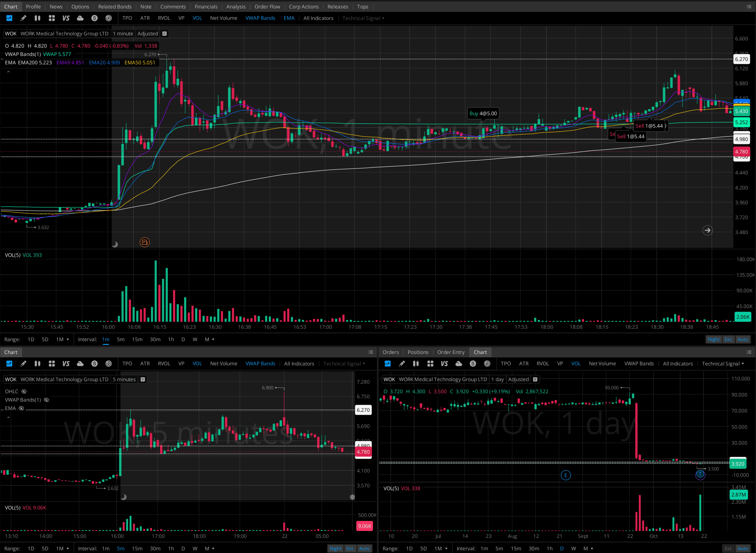Toggle VWAP Bands visibility in 5 minutes chart
756x553 pixels.
pos(47,400)
